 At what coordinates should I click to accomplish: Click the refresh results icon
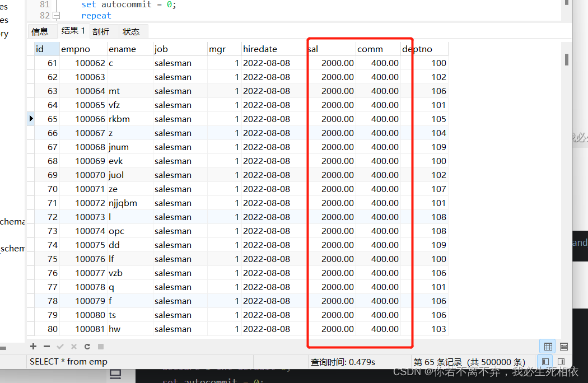point(87,347)
